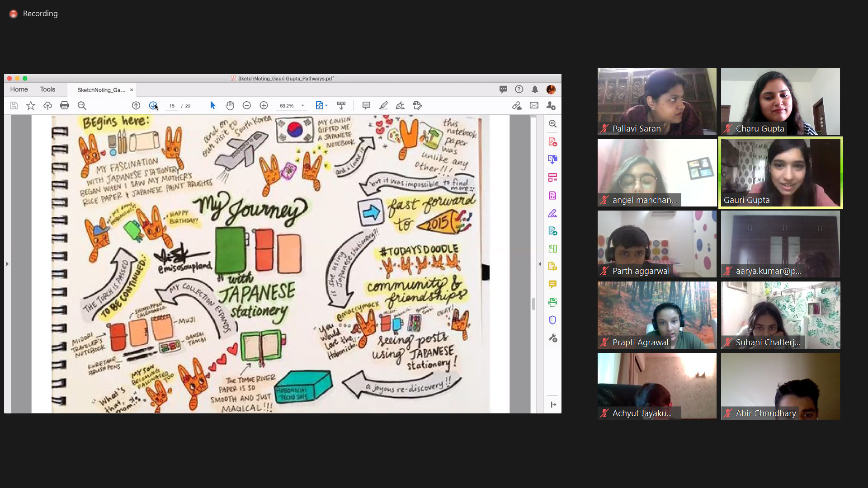Viewport: 868px width, 488px height.
Task: Click the search magnifier tool in right pane
Action: click(552, 124)
